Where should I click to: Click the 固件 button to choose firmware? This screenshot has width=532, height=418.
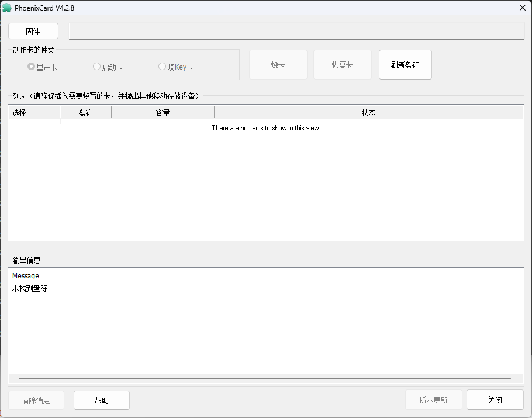(x=33, y=32)
